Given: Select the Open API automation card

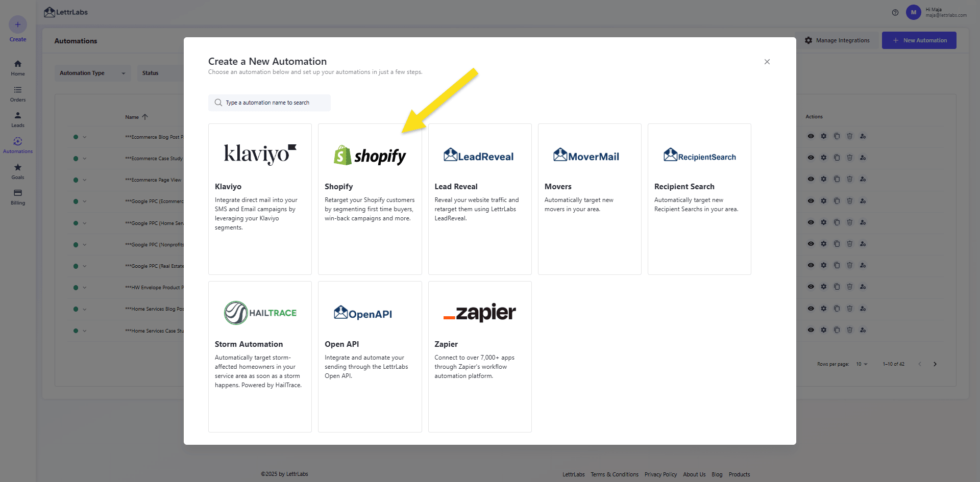Looking at the screenshot, I should (370, 357).
